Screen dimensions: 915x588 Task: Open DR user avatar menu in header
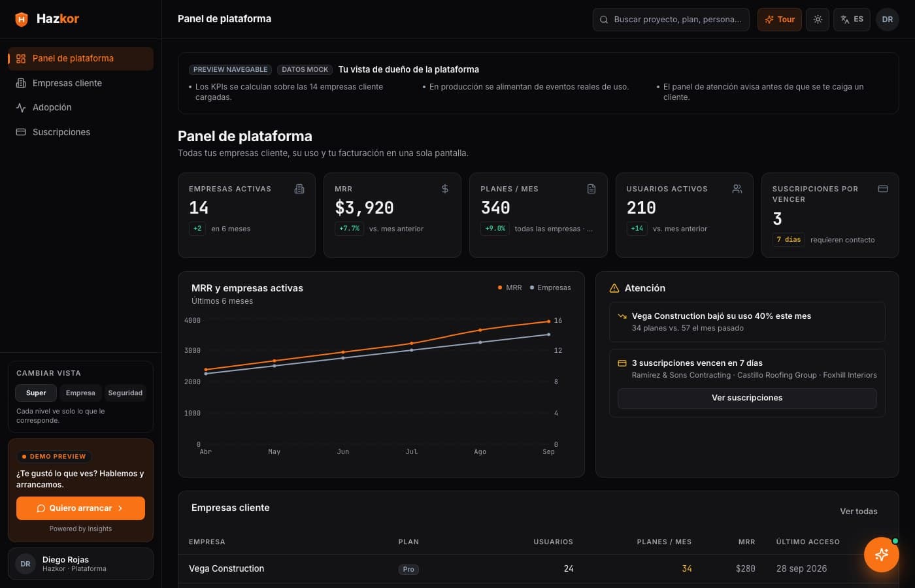tap(888, 20)
